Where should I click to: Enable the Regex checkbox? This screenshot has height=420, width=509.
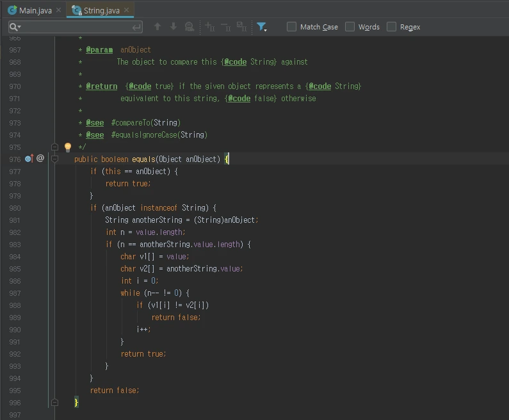[392, 27]
